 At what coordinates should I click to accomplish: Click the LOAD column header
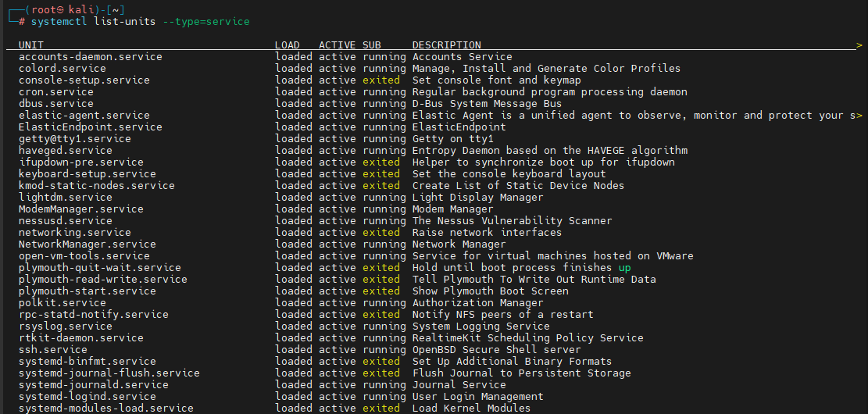(x=288, y=45)
